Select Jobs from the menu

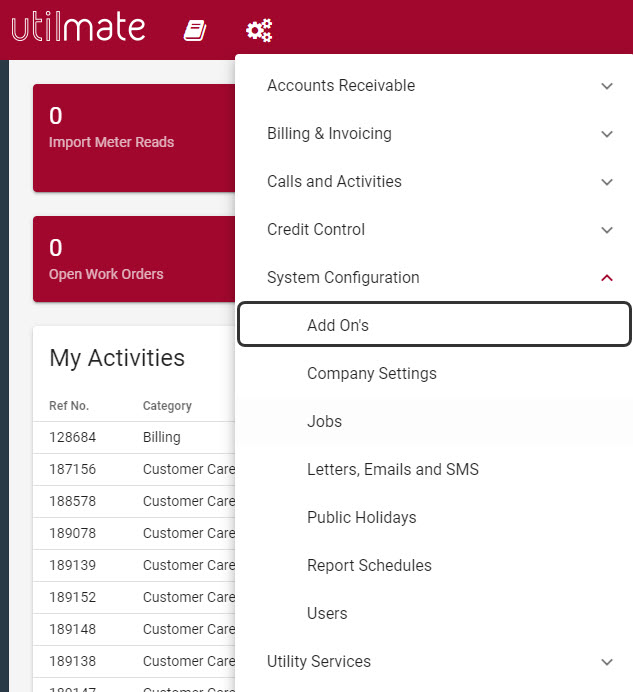pos(324,422)
